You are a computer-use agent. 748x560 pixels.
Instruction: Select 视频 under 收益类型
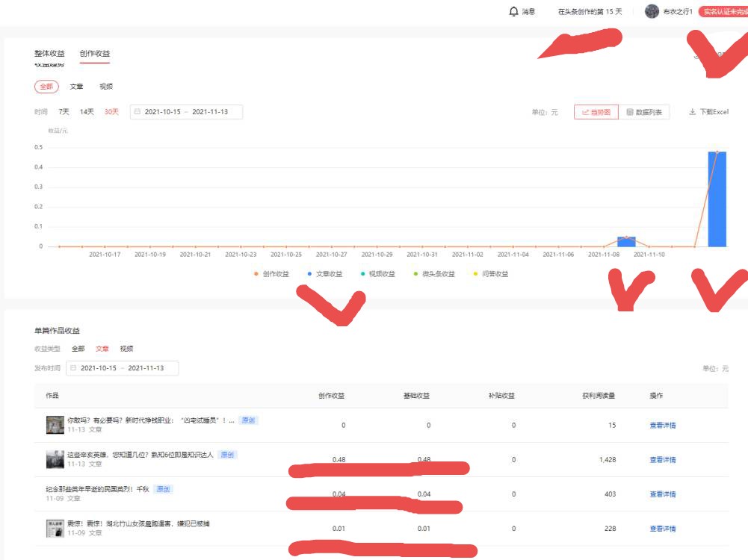pos(126,349)
